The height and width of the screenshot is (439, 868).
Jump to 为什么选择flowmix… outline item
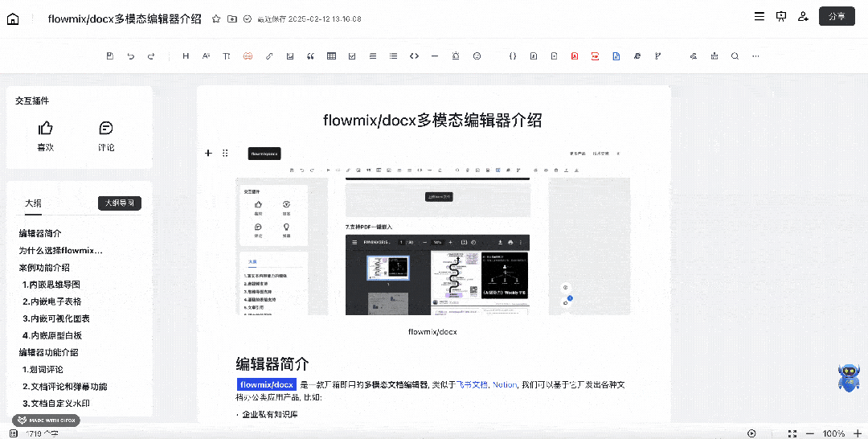(61, 250)
